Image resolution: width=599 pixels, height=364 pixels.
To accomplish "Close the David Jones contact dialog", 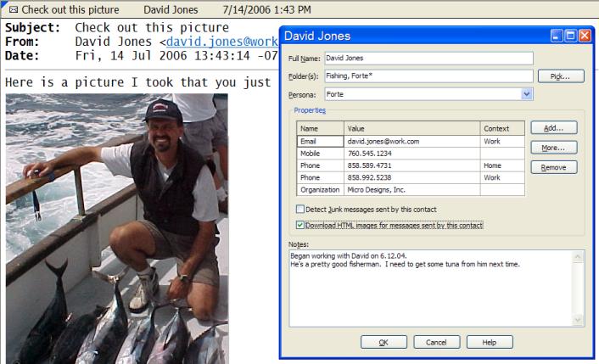I will pos(584,37).
